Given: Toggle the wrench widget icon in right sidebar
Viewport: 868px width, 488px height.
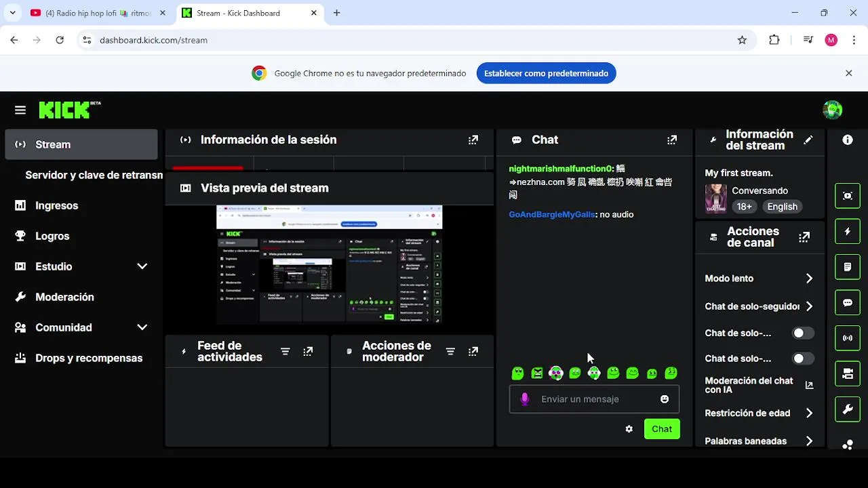Looking at the screenshot, I should 848,409.
